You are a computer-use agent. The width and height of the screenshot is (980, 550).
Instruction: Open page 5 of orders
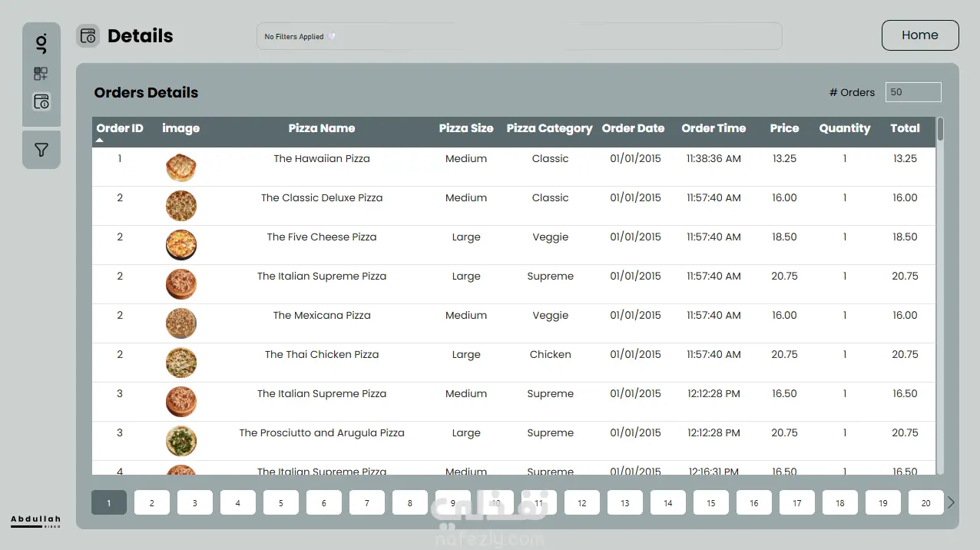point(281,503)
